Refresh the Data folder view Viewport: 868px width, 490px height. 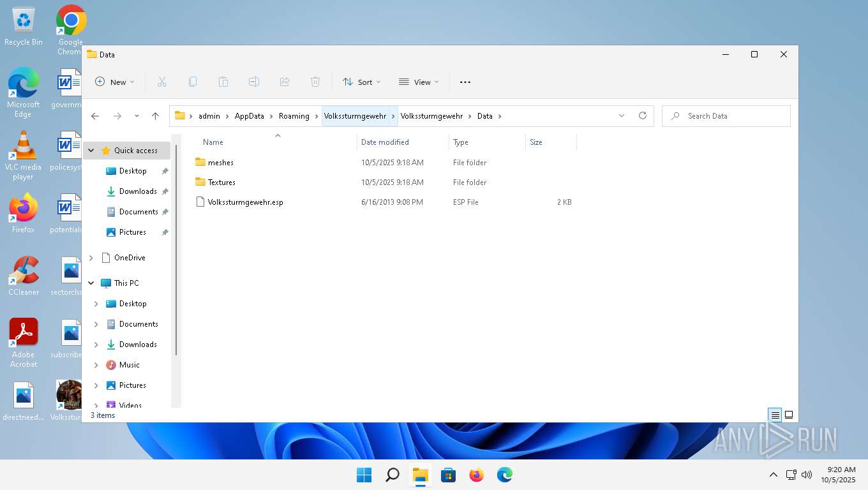[x=643, y=115]
